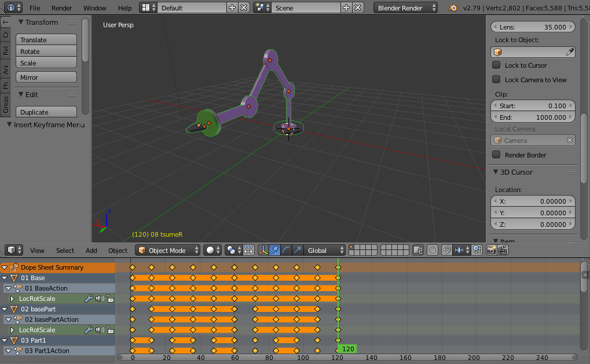This screenshot has height=364, width=590.
Task: Click the Scale button
Action: pos(46,63)
